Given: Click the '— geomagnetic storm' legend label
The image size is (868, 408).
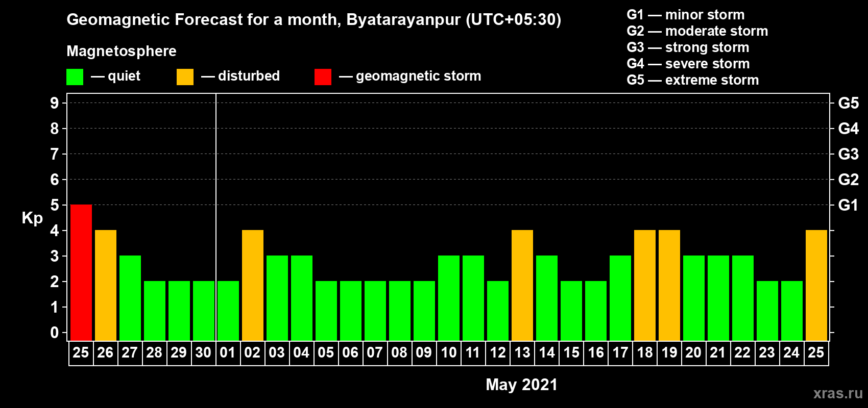Looking at the screenshot, I should coord(410,76).
